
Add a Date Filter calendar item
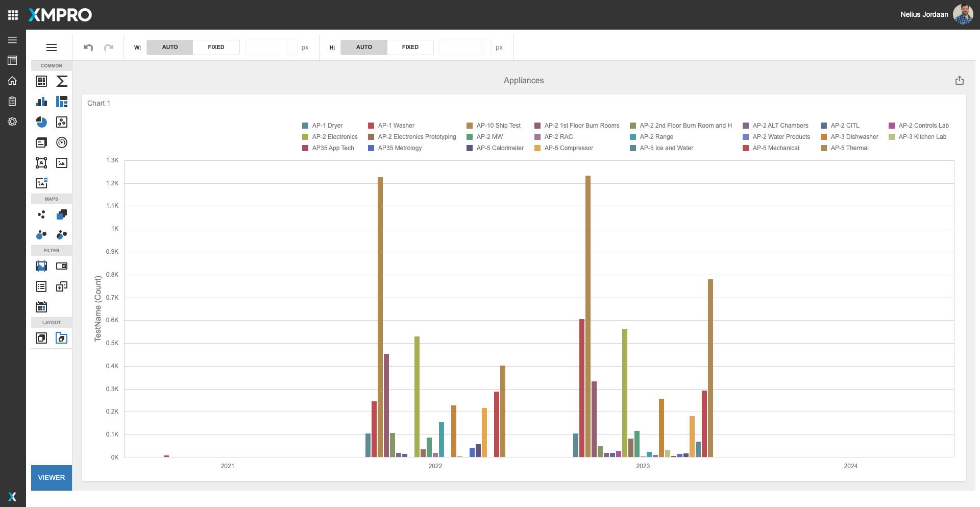click(x=41, y=307)
